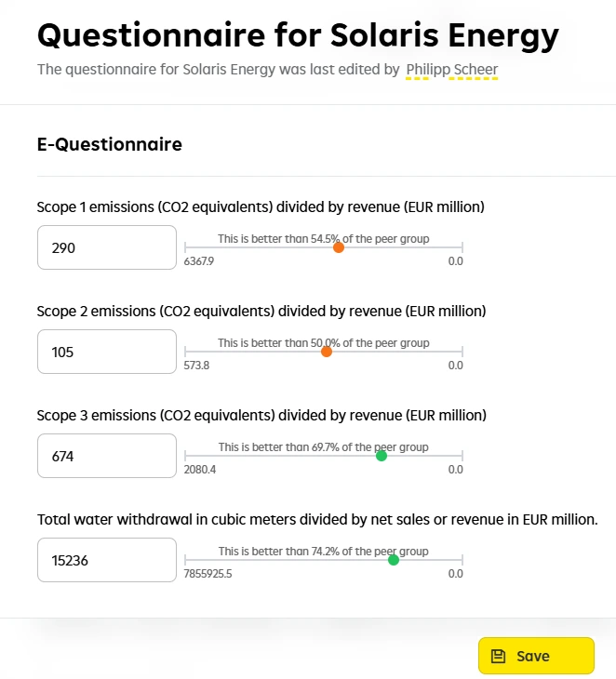Click the orange marker on Scope 1 slider
Image resolution: width=616 pixels, height=679 pixels.
coord(339,247)
